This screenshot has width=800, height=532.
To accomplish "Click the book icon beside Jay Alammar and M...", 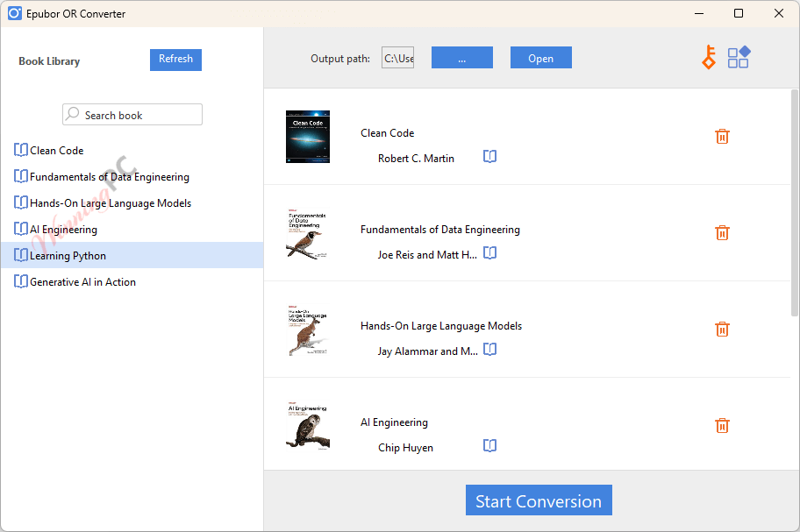I will (489, 349).
